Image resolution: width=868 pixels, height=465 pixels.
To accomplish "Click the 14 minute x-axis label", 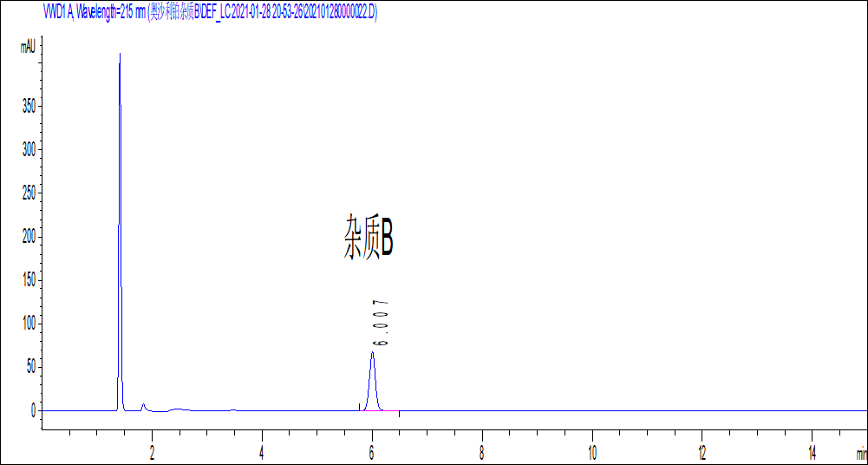I will [x=812, y=451].
